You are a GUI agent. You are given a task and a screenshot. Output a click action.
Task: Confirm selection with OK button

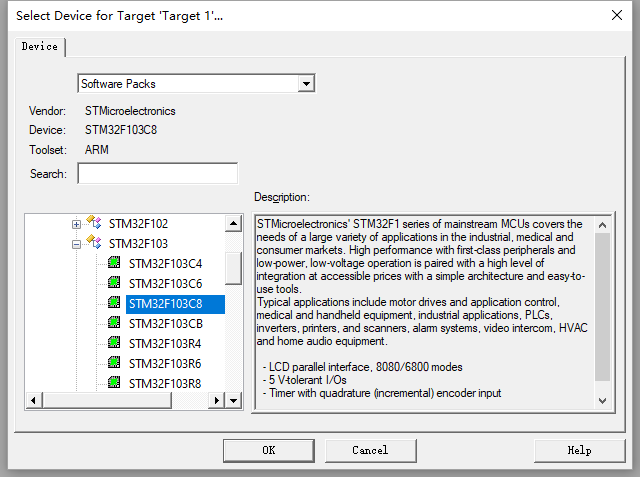pyautogui.click(x=269, y=450)
